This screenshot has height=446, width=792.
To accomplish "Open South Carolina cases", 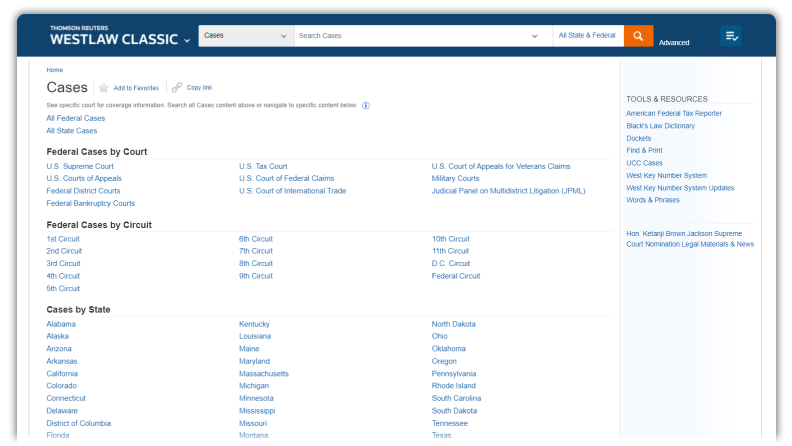I will (x=457, y=399).
